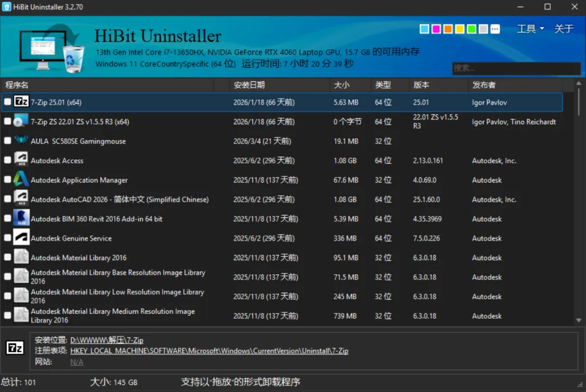The image size is (586, 392).
Task: Sort by 版本 column header
Action: click(x=438, y=85)
